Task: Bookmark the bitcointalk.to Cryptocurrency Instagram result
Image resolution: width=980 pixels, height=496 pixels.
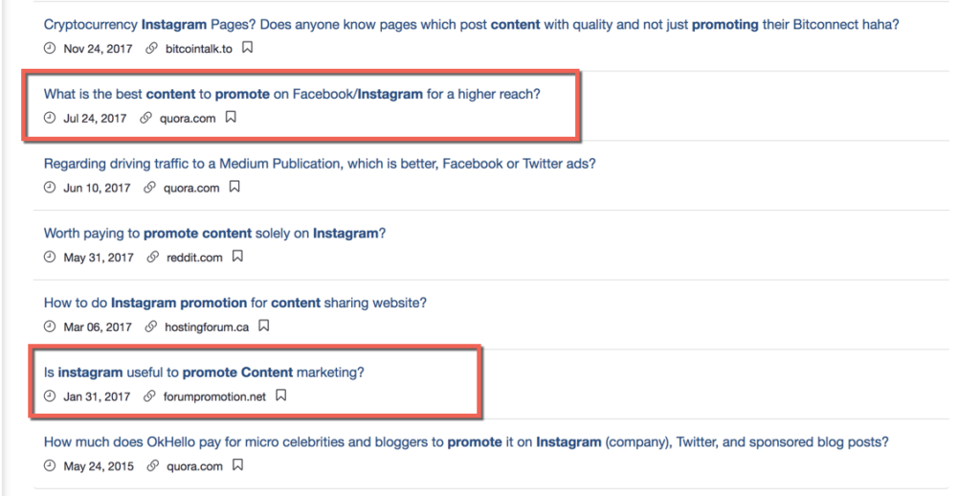Action: 248,48
